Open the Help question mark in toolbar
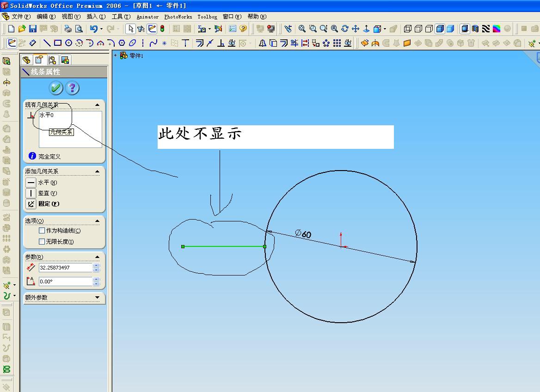Screen dimensions: 540x392 point(243,29)
